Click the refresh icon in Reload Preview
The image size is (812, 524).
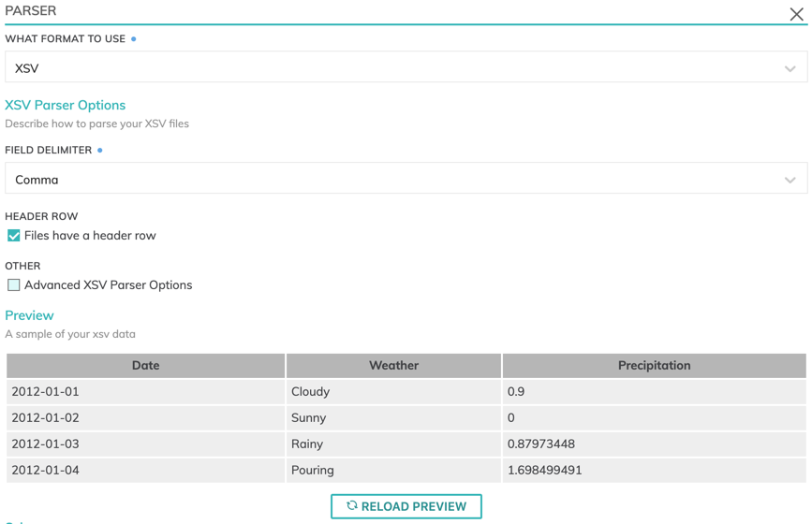[352, 505]
